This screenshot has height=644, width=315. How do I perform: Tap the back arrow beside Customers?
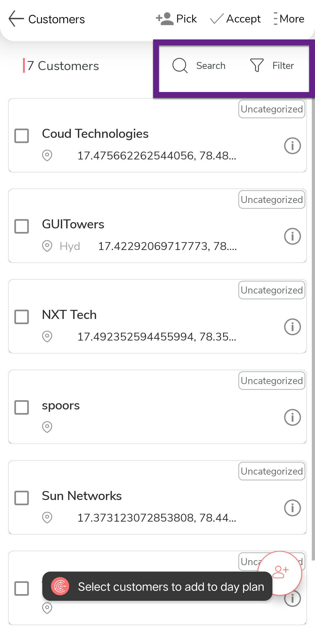pos(16,19)
